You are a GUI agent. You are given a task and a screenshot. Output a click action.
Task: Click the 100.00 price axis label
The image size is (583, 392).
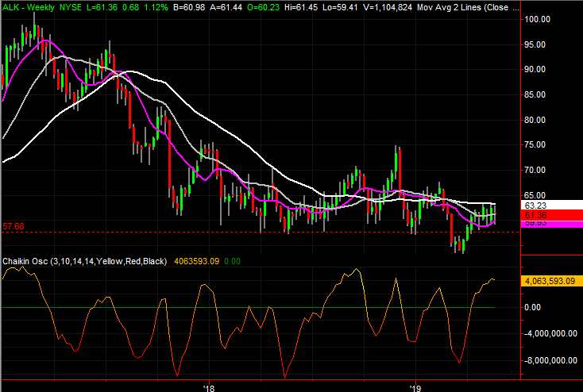539,19
